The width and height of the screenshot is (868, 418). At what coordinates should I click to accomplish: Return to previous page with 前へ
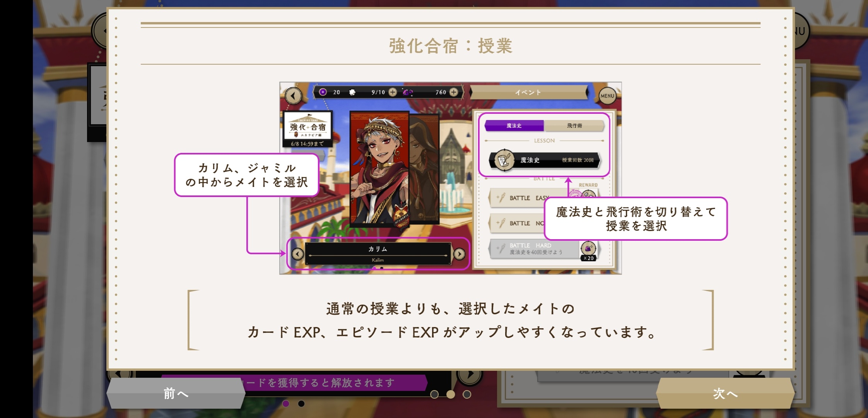176,393
